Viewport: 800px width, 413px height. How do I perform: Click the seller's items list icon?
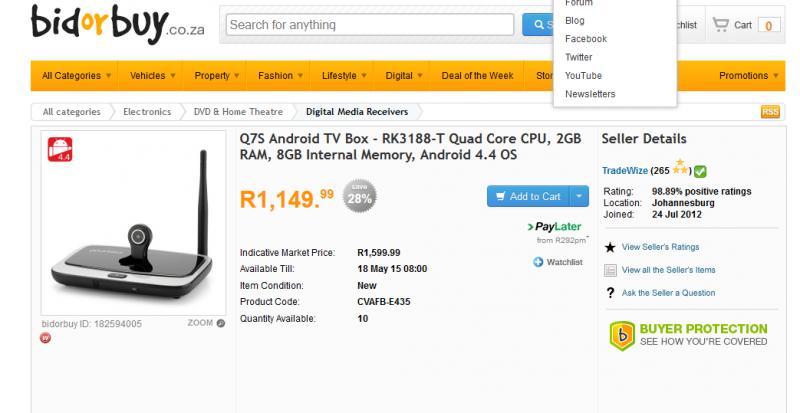(x=610, y=270)
